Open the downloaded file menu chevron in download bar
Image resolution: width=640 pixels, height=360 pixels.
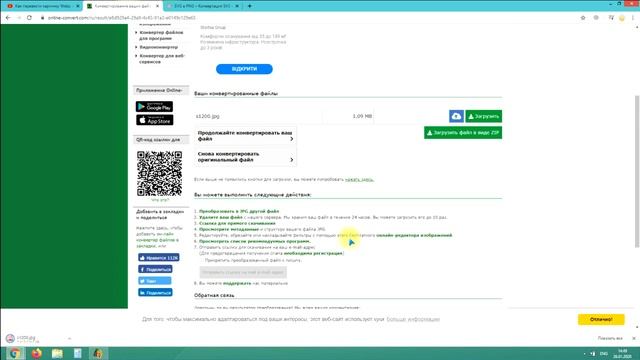tap(69, 338)
